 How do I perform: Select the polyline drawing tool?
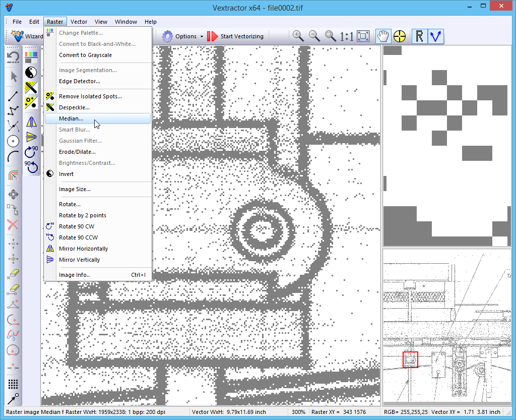[x=14, y=110]
